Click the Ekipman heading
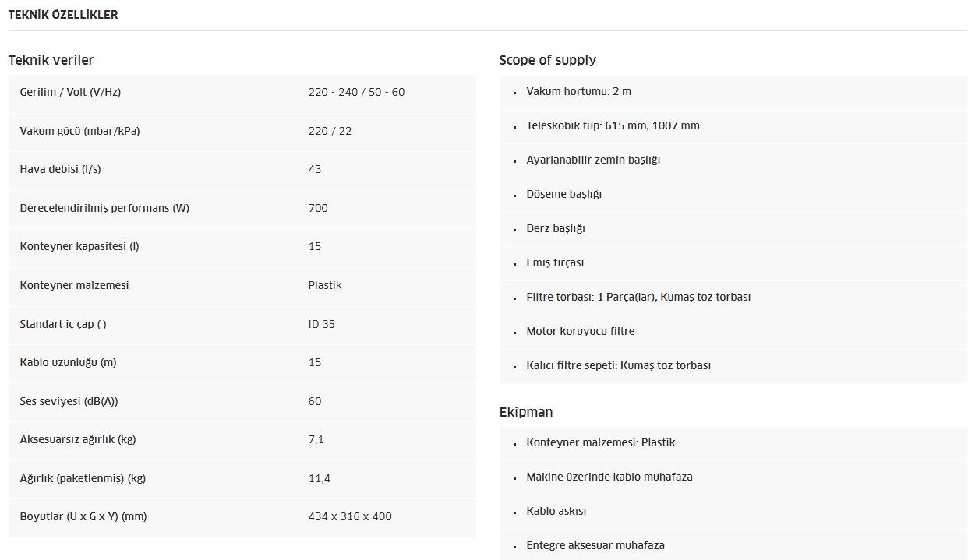This screenshot has height=560, width=968. click(x=526, y=412)
